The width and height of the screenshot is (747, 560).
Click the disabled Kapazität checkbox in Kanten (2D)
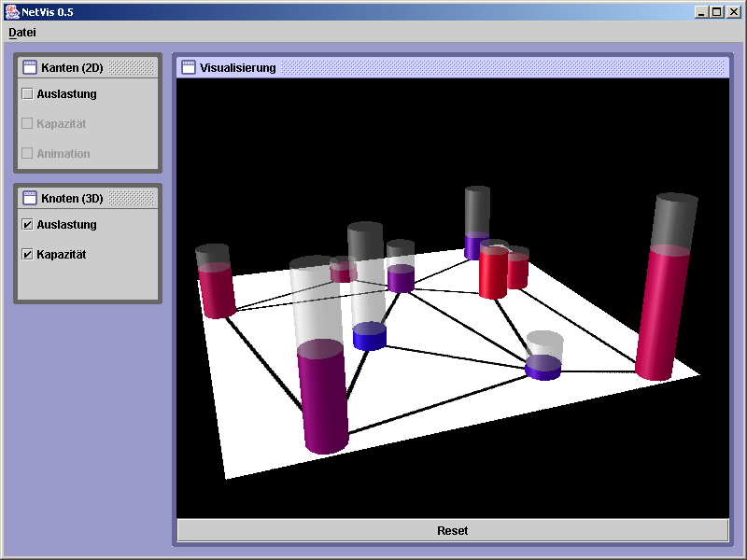pyautogui.click(x=27, y=124)
